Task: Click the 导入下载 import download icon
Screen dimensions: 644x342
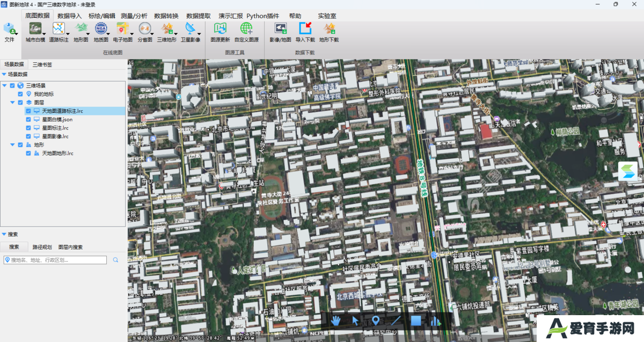Action: tap(305, 28)
